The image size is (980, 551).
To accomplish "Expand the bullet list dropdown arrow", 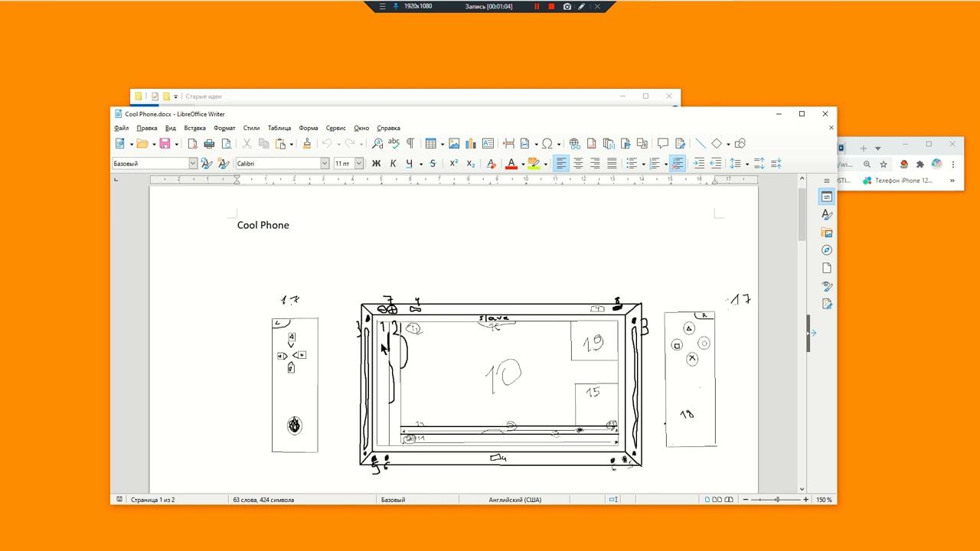I will tap(643, 164).
